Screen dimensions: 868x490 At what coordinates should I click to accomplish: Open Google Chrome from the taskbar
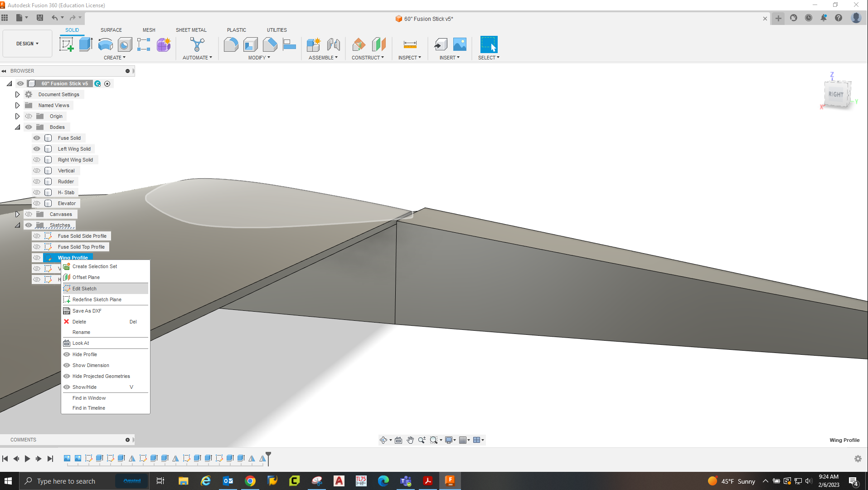(250, 481)
